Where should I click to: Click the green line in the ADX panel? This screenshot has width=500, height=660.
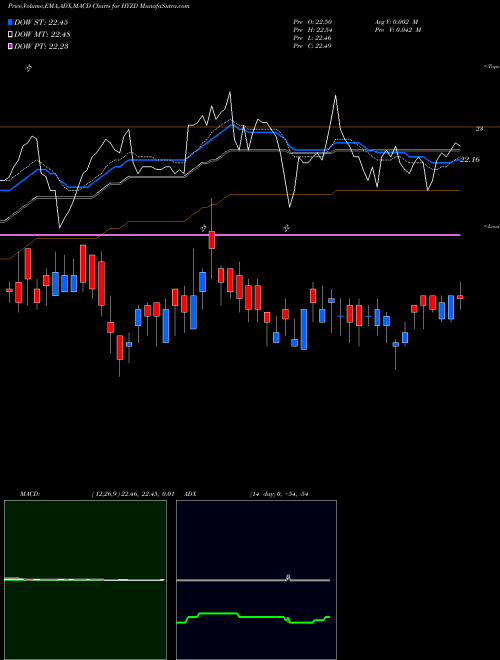(253, 617)
